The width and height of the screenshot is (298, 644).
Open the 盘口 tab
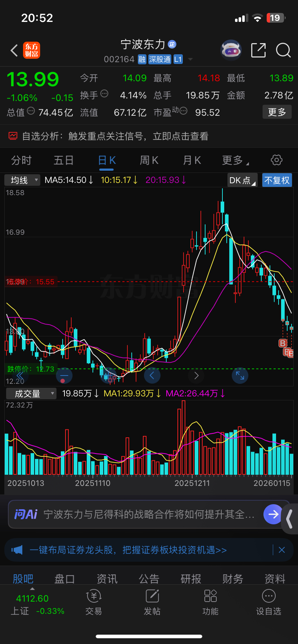[x=64, y=579]
